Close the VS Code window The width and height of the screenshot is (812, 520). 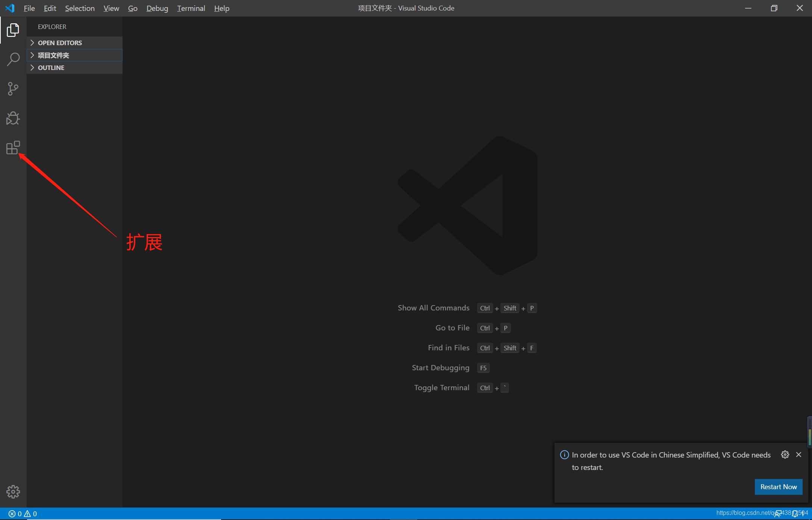point(800,8)
